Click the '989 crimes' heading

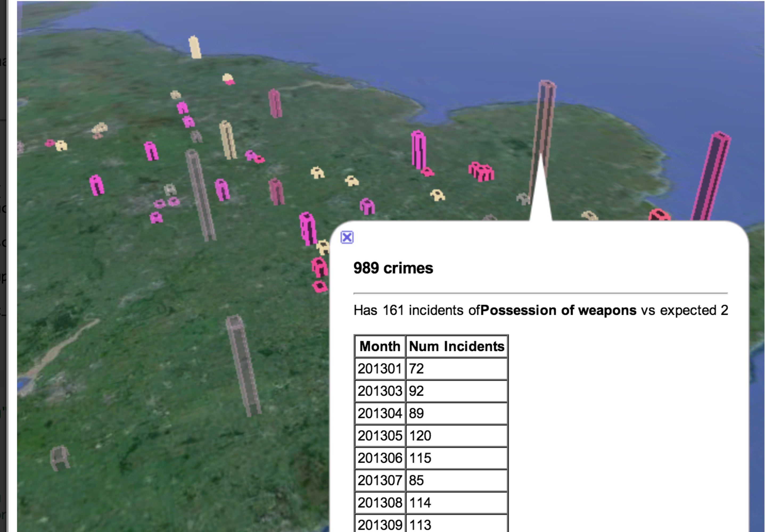[393, 268]
